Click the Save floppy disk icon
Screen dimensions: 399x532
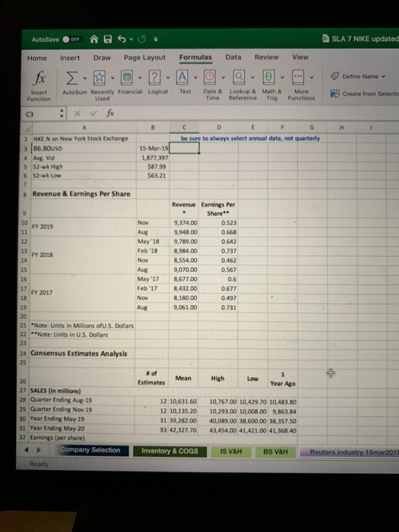[108, 40]
